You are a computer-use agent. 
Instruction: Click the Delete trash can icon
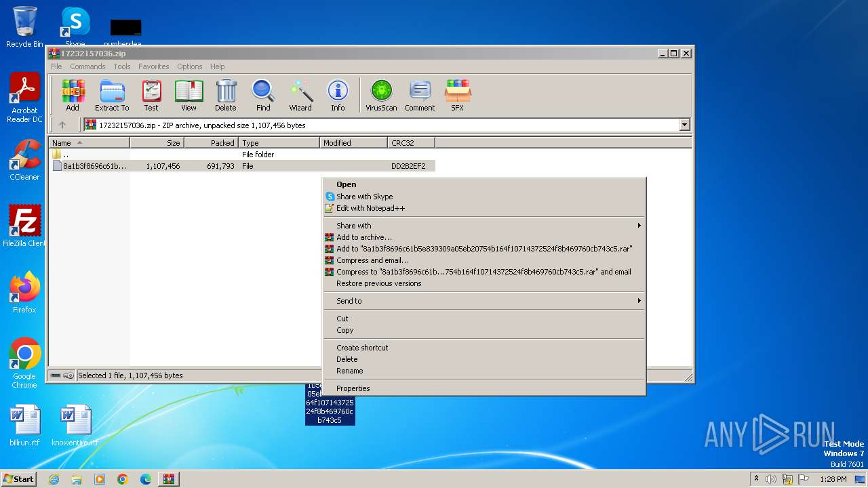[x=226, y=95]
